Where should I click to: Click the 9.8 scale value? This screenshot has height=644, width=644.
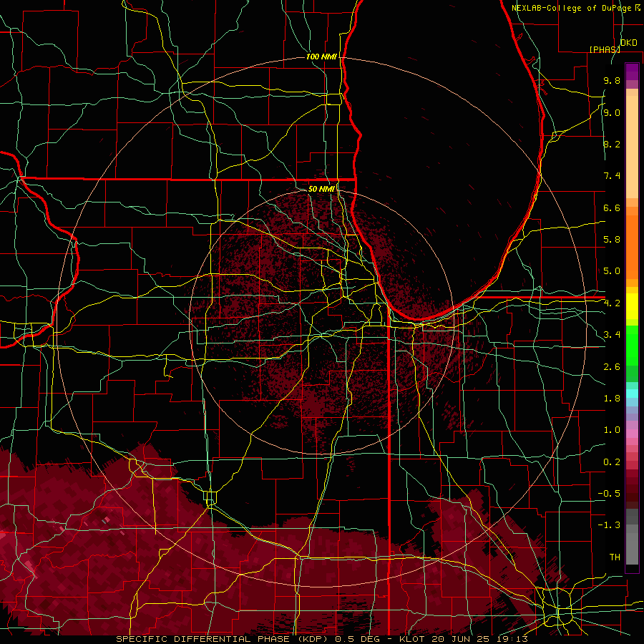pos(612,80)
